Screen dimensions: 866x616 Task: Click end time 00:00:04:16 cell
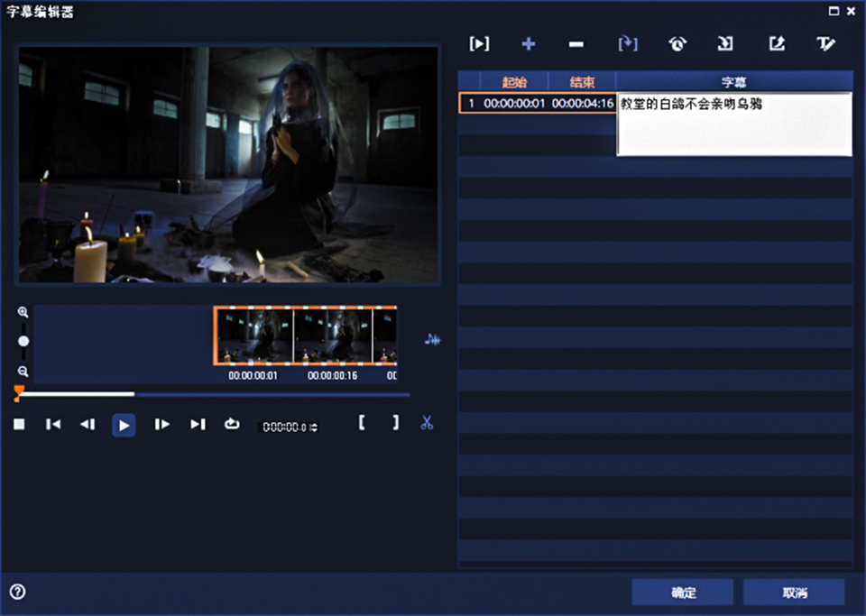[583, 103]
